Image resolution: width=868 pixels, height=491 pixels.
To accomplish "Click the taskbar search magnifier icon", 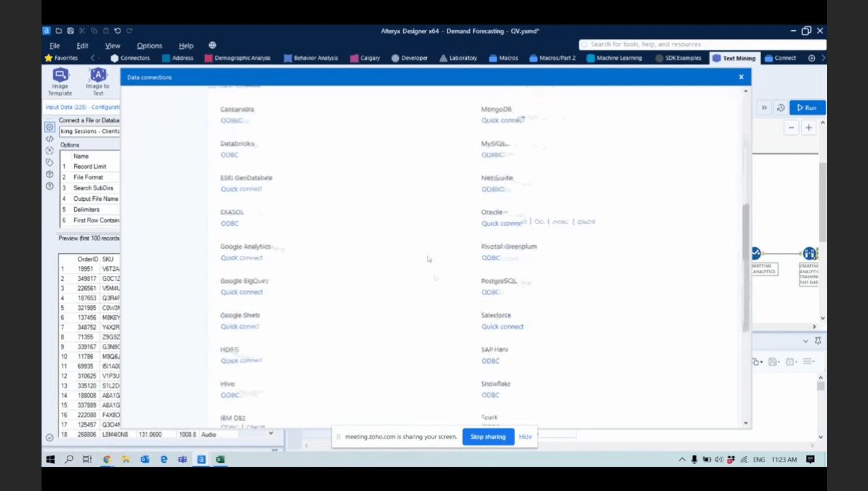I will tap(69, 460).
